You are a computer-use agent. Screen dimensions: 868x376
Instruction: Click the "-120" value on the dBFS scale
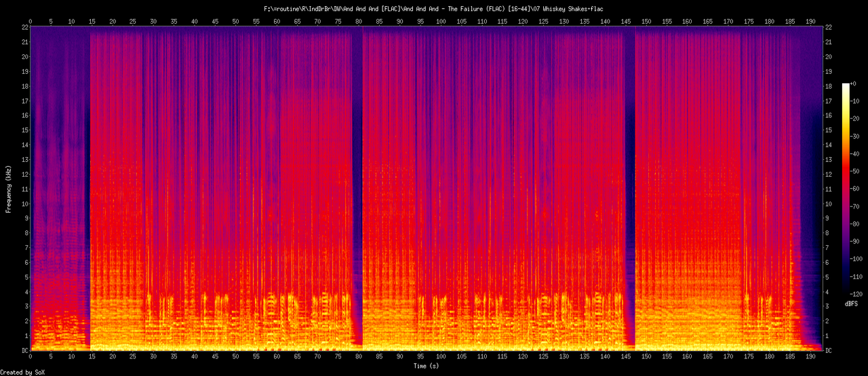point(857,295)
